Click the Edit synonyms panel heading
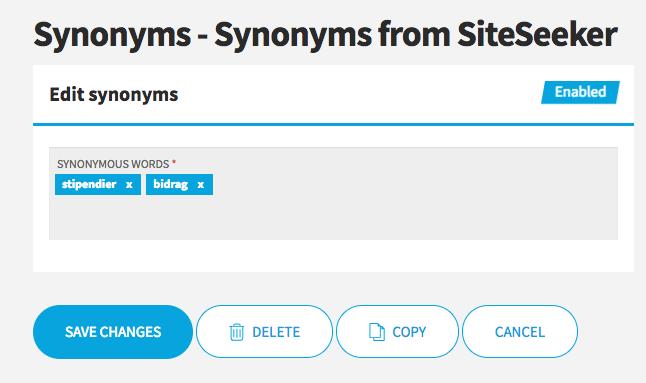This screenshot has height=383, width=646. [x=114, y=95]
